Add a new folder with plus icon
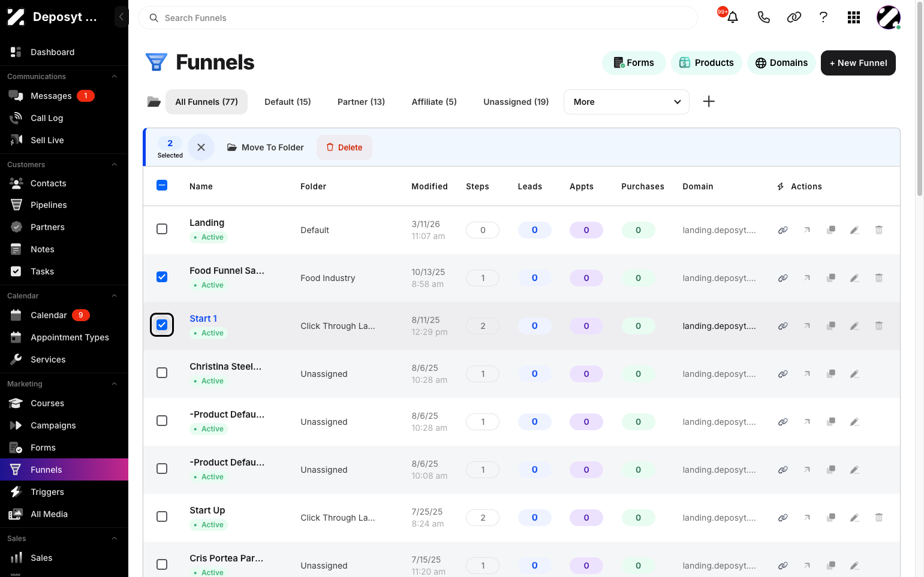This screenshot has height=577, width=924. 709,101
